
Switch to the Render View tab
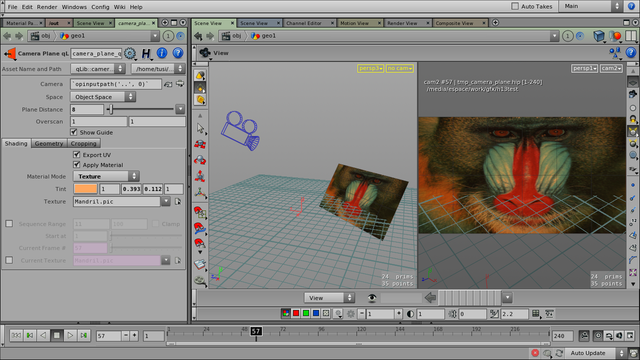407,23
